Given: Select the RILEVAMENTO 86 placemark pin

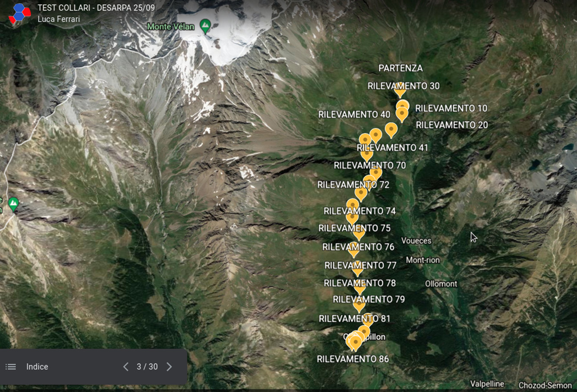Looking at the screenshot, I should click(355, 343).
